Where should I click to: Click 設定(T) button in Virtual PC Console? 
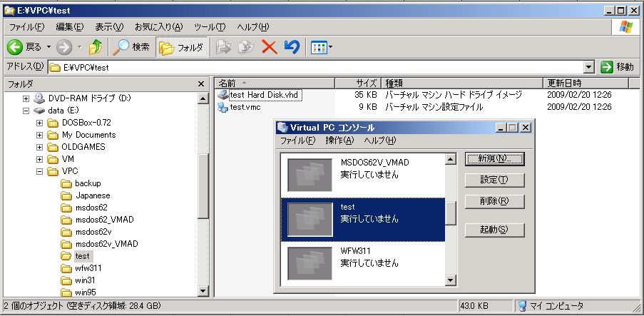click(494, 180)
